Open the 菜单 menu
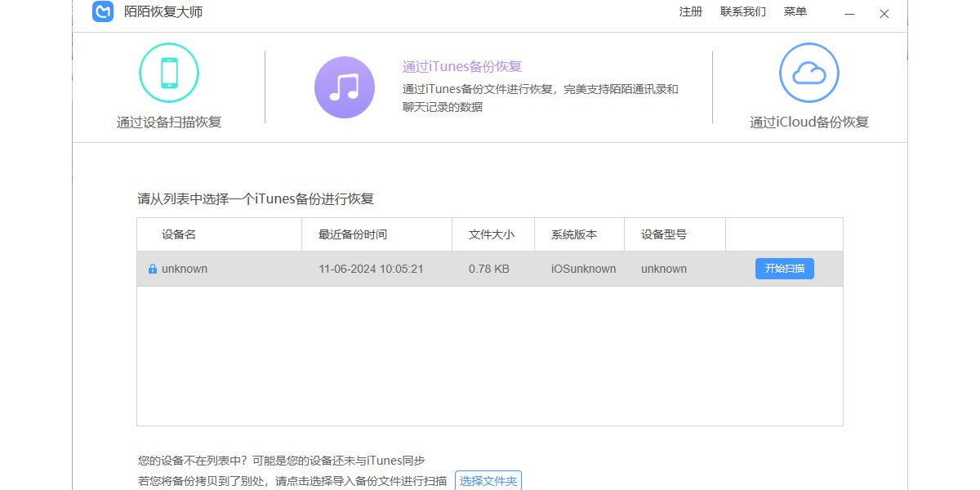Screen dimensions: 980x490 pos(795,12)
